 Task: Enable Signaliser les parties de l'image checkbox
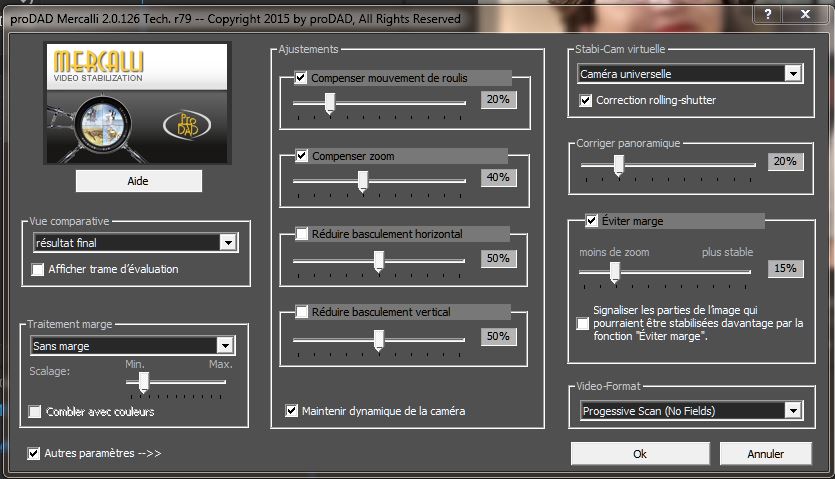click(583, 323)
